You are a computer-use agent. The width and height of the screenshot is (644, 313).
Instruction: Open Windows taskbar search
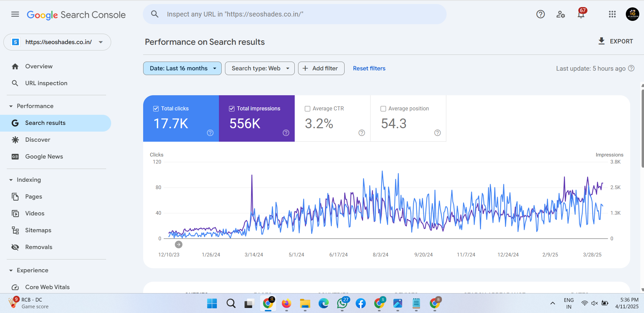point(231,304)
